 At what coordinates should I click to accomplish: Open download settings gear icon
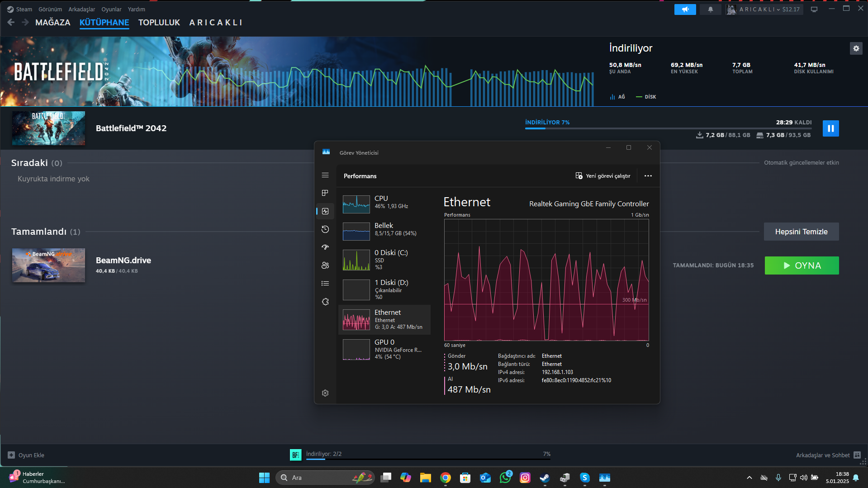click(856, 48)
